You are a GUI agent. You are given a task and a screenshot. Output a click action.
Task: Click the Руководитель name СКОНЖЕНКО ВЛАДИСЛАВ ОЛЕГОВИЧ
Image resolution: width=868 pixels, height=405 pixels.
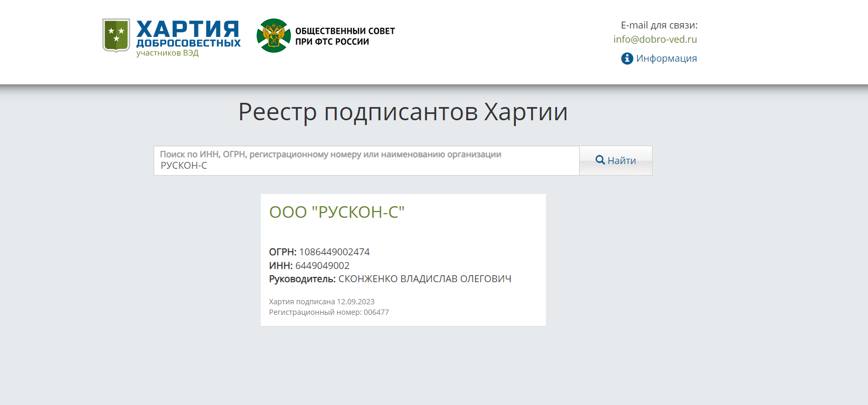(x=424, y=279)
